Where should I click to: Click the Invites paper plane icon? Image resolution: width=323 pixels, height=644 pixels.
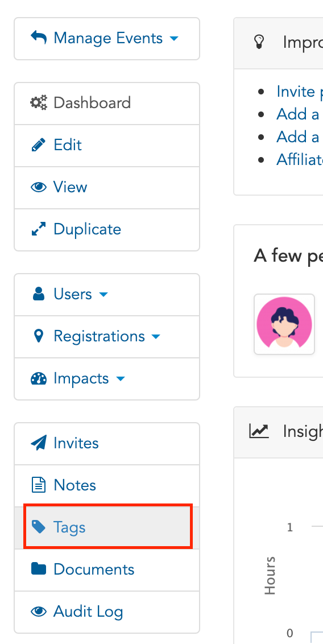click(x=39, y=443)
